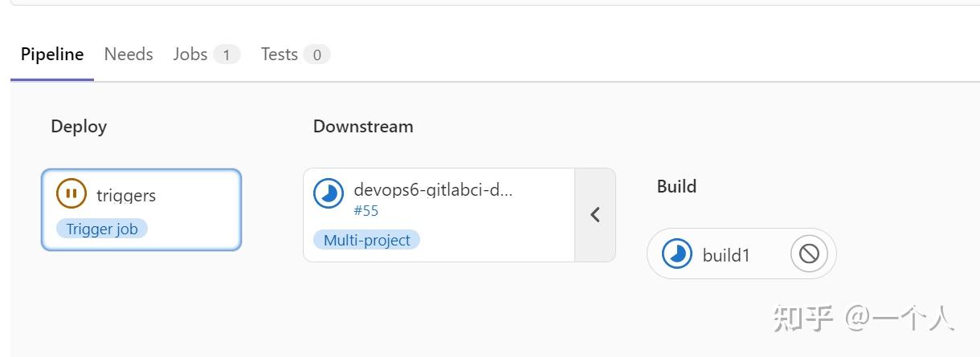Switch to the Needs tab
Screen dimensions: 980x357
129,55
